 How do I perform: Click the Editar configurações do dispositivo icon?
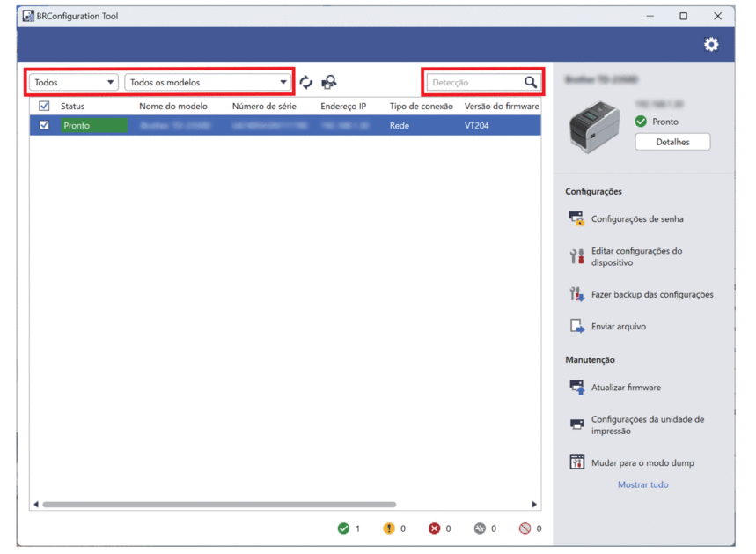(x=576, y=256)
